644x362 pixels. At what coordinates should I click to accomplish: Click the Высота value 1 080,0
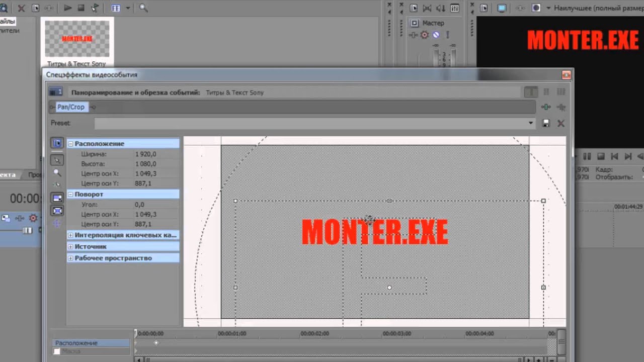pos(146,164)
